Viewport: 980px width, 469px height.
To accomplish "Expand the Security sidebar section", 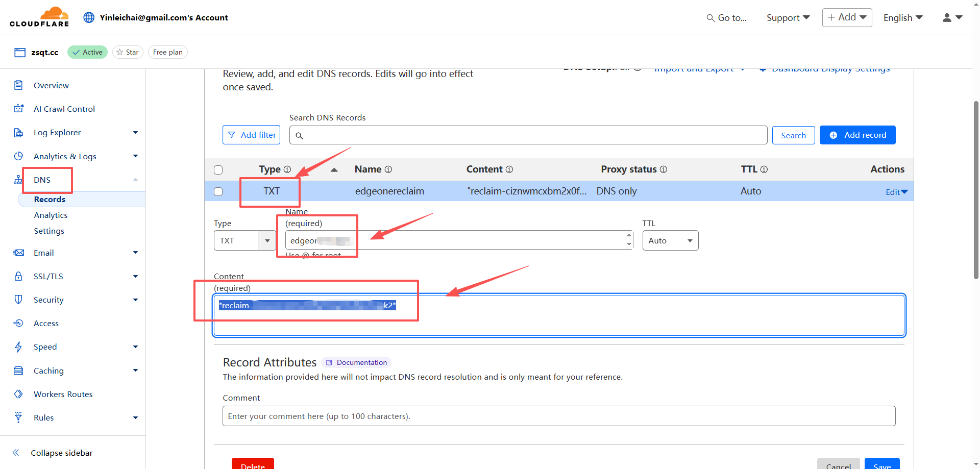I will click(x=135, y=300).
